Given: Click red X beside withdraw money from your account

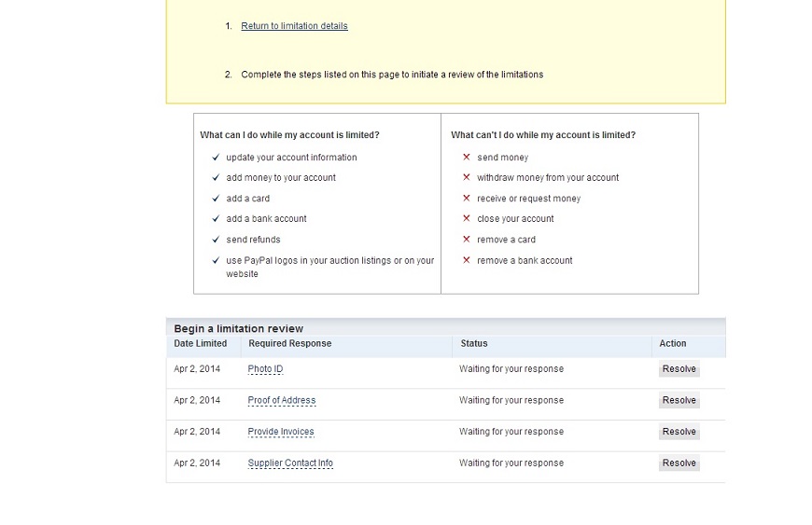Looking at the screenshot, I should pos(467,178).
